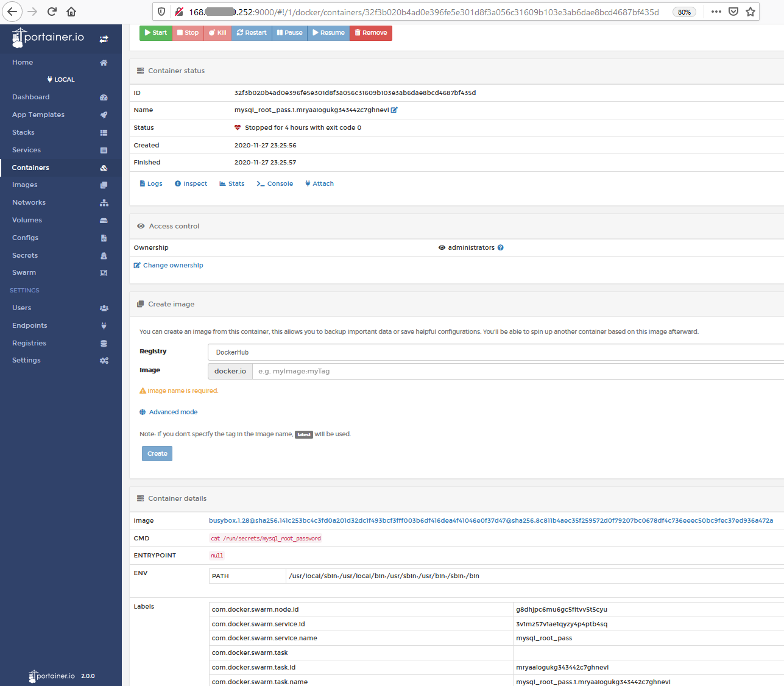Screen dimensions: 784x686
Task: Click the cat /run/secrets CMD value
Action: [x=266, y=539]
